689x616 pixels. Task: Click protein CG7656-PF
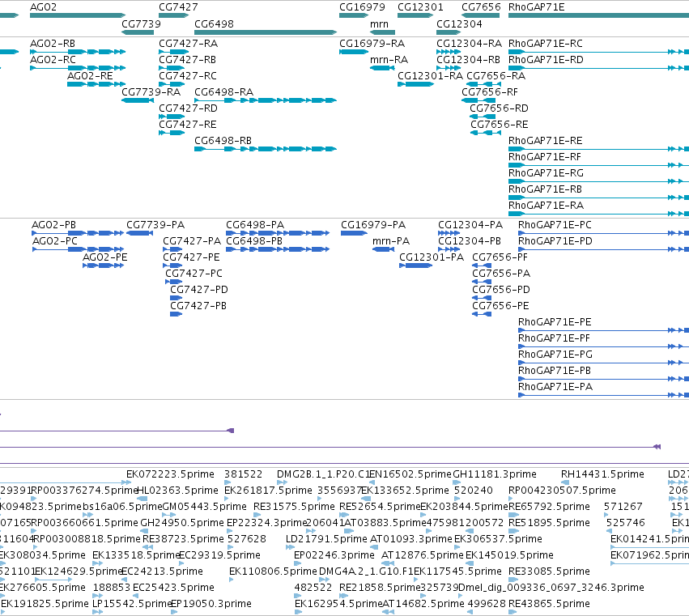tap(500, 257)
